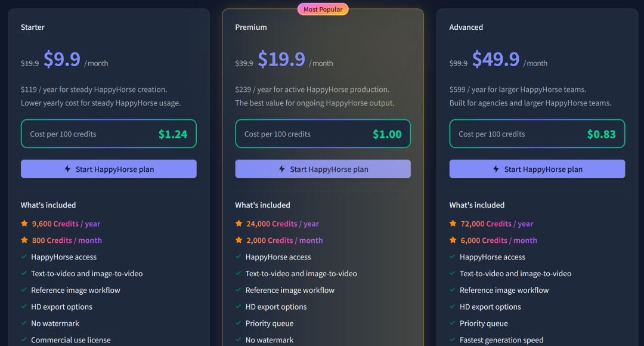Click the Advanced plan title

click(466, 27)
